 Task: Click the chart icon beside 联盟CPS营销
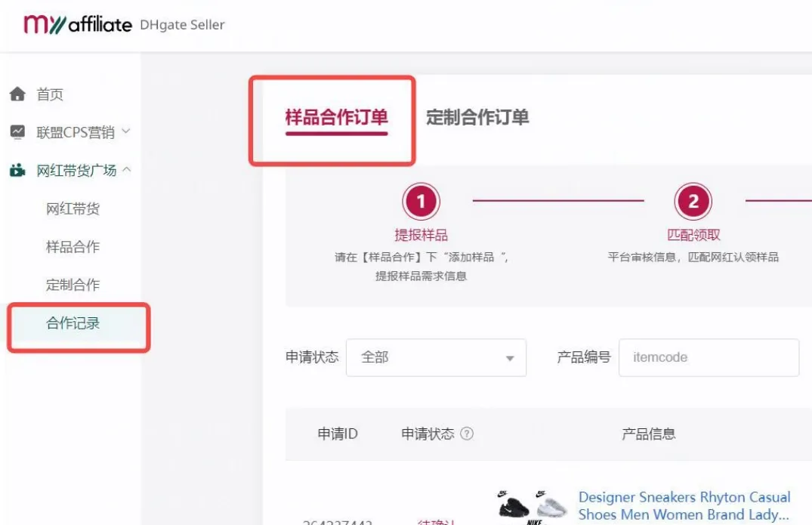17,132
